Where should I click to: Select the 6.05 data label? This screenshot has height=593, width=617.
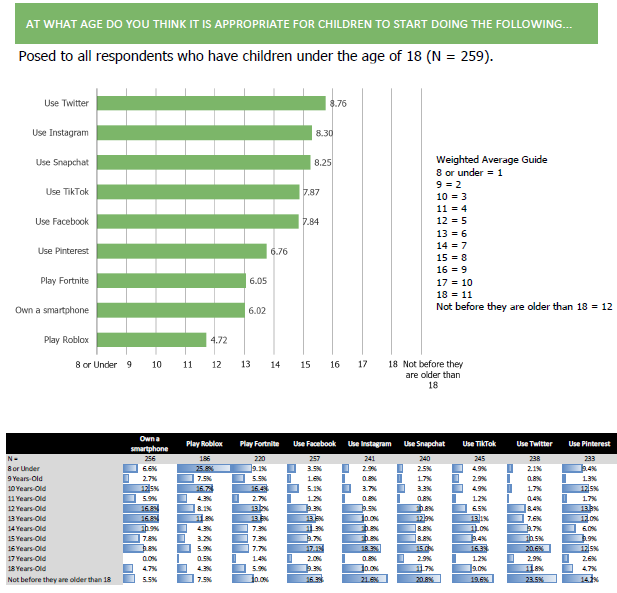click(258, 281)
